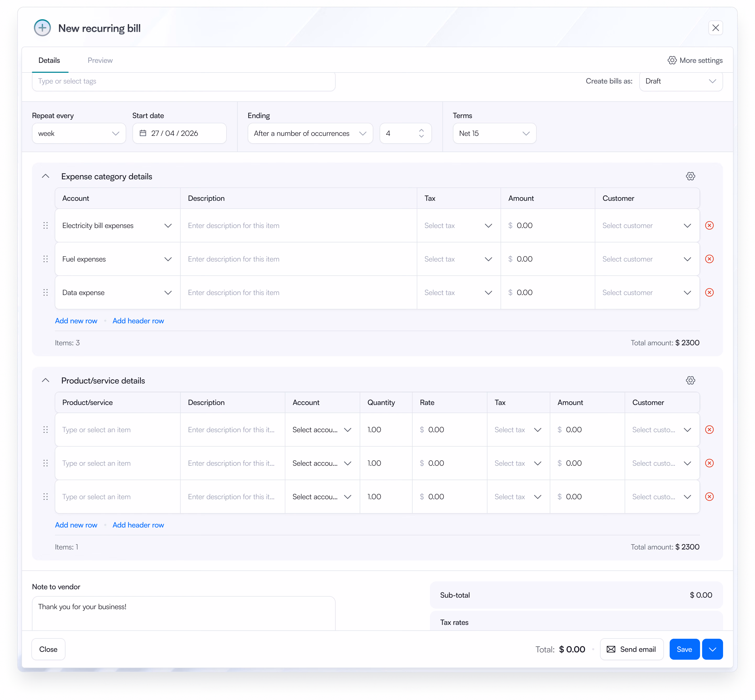Adjust the occurrences number stepper
This screenshot has width=755, height=700.
click(x=421, y=133)
